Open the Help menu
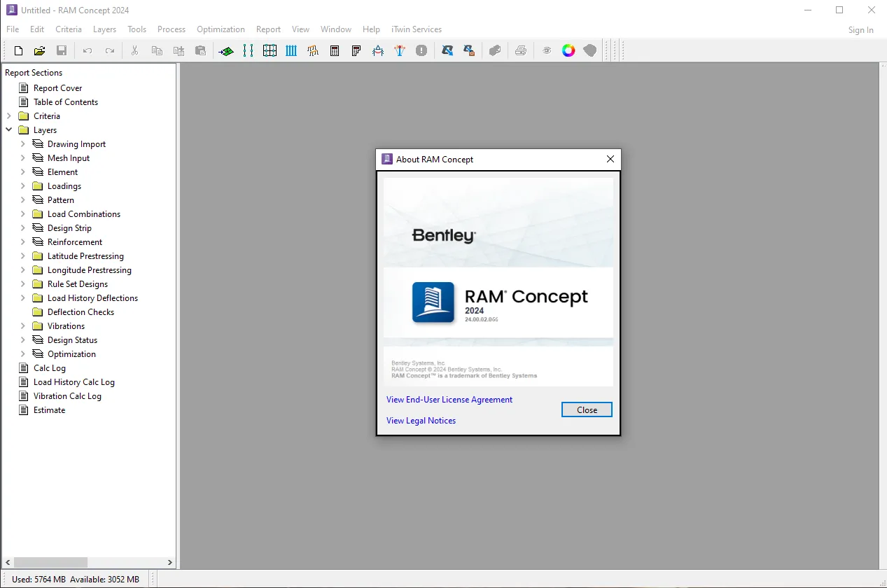The image size is (887, 588). point(371,29)
